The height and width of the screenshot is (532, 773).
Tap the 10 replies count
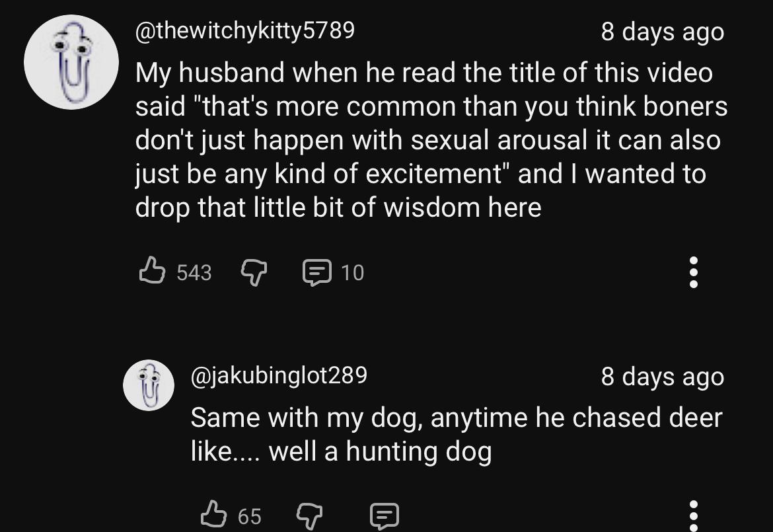coord(352,272)
